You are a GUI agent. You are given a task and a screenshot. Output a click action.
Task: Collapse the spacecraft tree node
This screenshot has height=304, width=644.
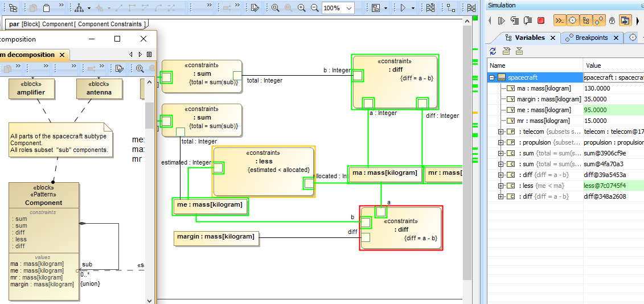pyautogui.click(x=492, y=77)
